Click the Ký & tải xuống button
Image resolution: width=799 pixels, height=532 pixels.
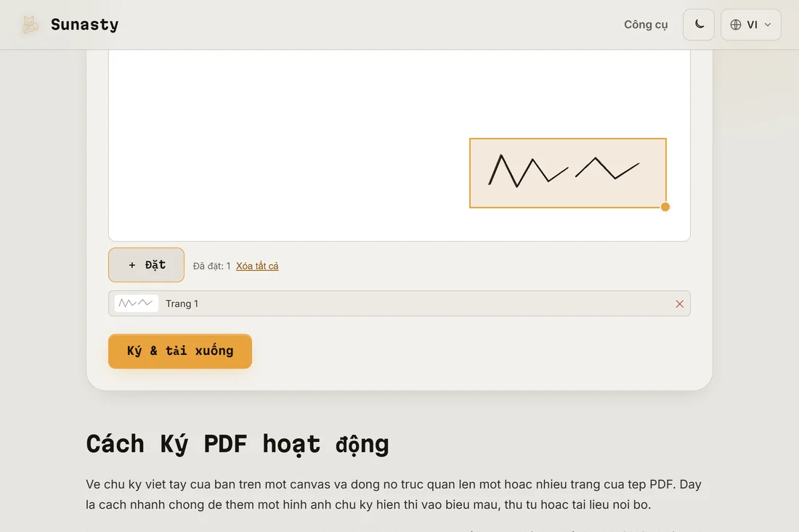[x=180, y=351]
